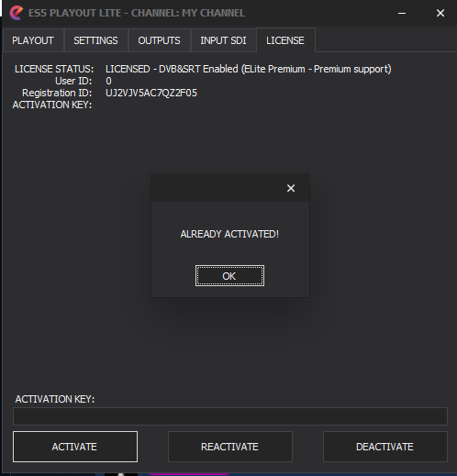Focus the Activation Key input field
Viewport: 457px width, 476px height.
(x=230, y=416)
